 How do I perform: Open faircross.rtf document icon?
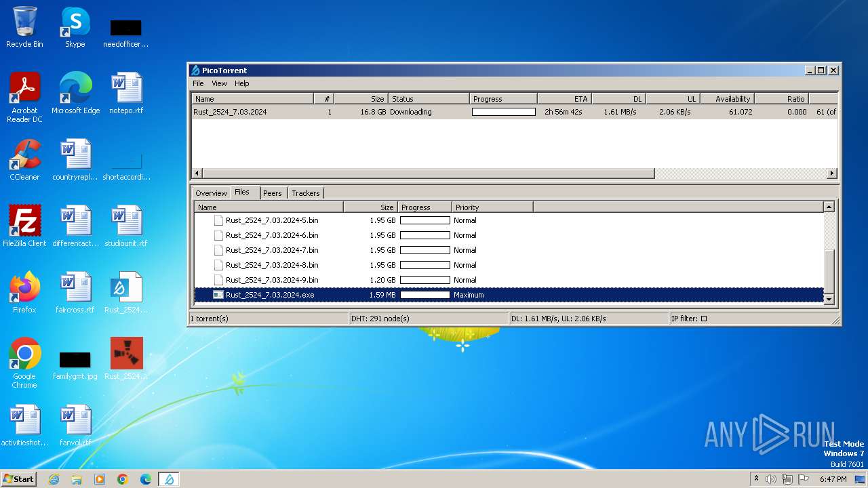[75, 293]
